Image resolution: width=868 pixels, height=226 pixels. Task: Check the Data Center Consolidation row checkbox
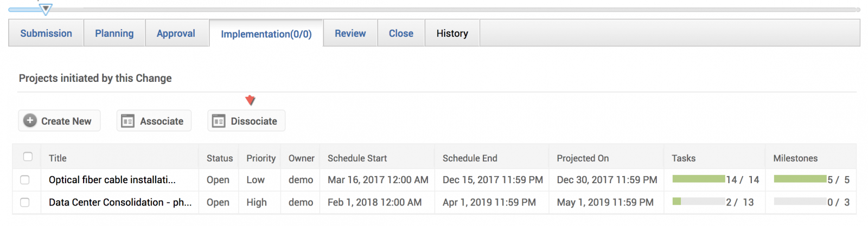tap(24, 202)
